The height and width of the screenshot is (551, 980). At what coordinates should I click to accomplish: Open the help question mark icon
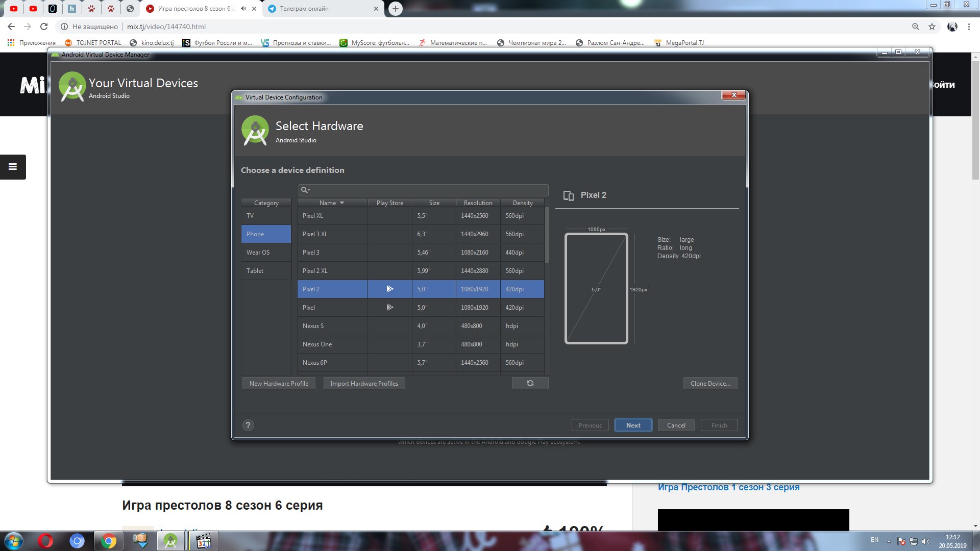click(248, 425)
